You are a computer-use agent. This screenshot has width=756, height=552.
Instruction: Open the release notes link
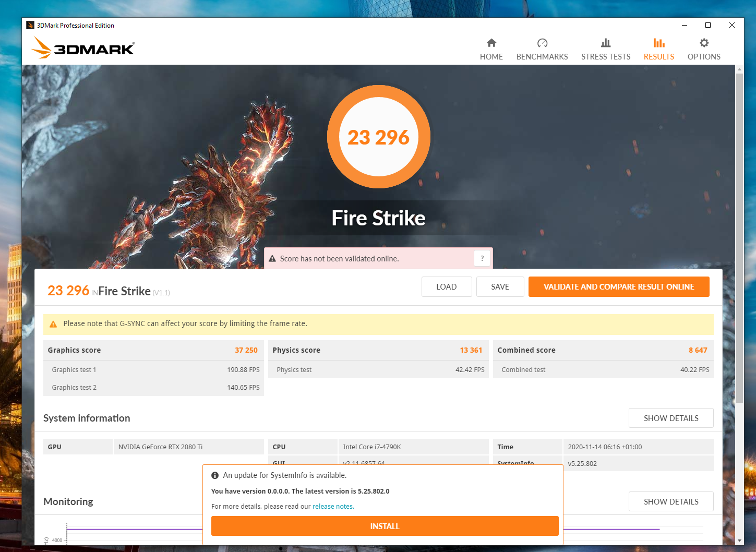pyautogui.click(x=333, y=507)
